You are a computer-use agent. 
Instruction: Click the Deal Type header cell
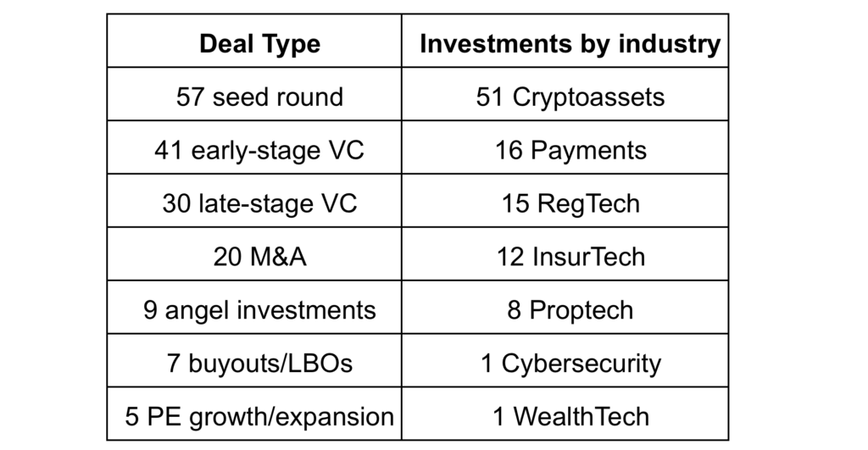click(254, 41)
